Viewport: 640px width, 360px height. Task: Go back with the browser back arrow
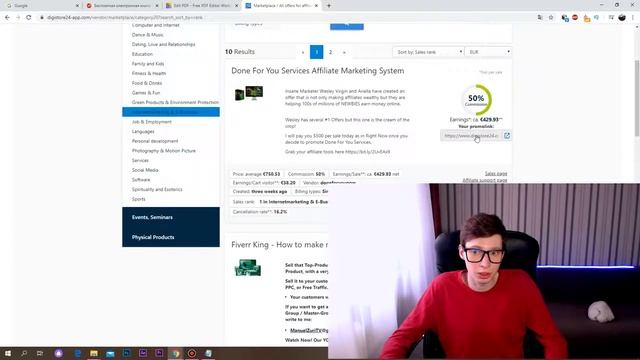[7, 18]
